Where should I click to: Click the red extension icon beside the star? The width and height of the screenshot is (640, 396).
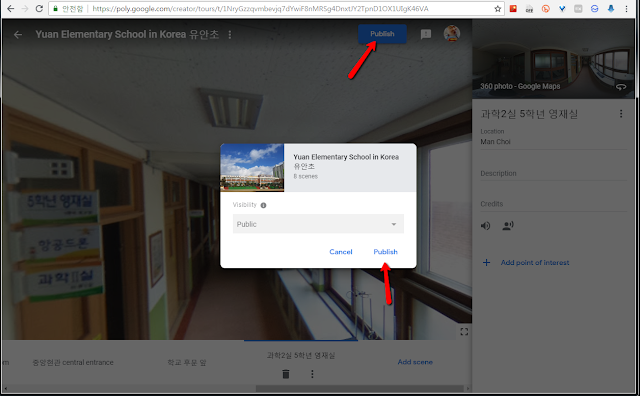pos(513,9)
